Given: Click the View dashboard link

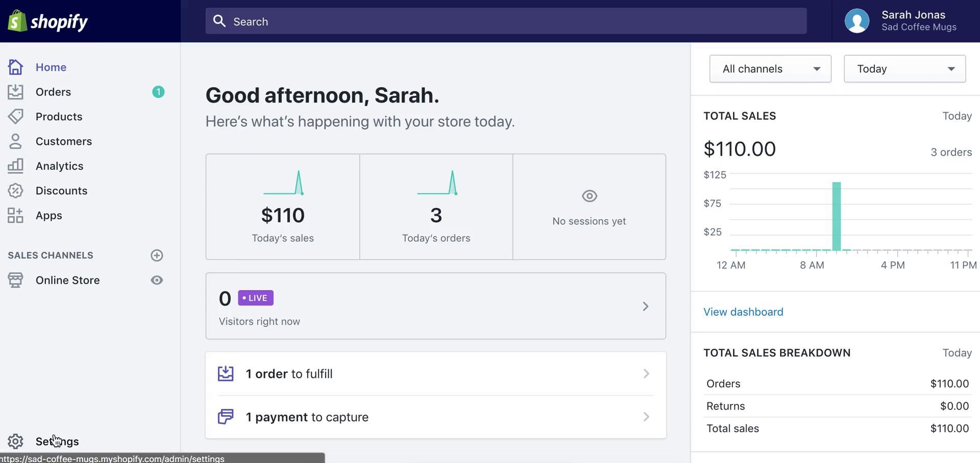Looking at the screenshot, I should [x=743, y=312].
